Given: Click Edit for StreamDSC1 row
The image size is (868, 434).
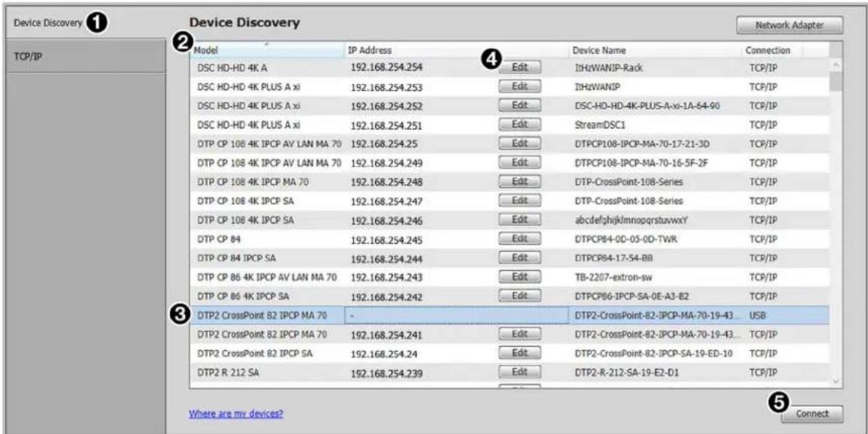Looking at the screenshot, I should [520, 125].
